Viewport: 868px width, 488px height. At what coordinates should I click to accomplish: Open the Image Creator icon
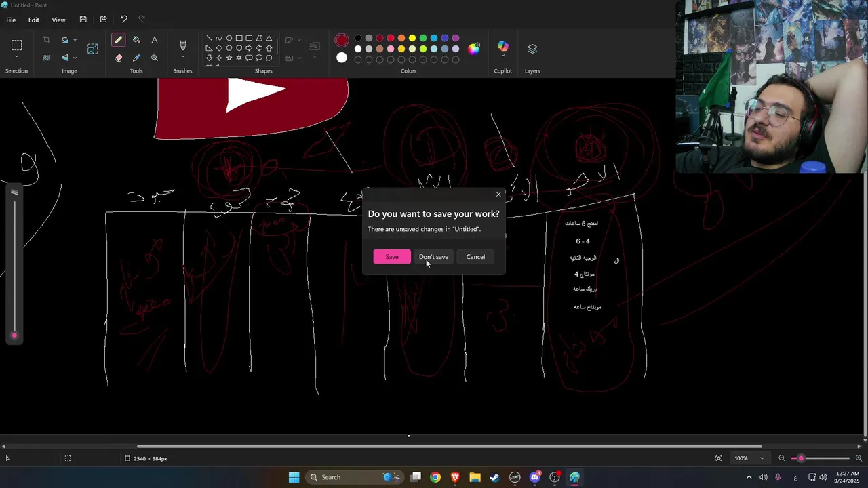tap(93, 49)
